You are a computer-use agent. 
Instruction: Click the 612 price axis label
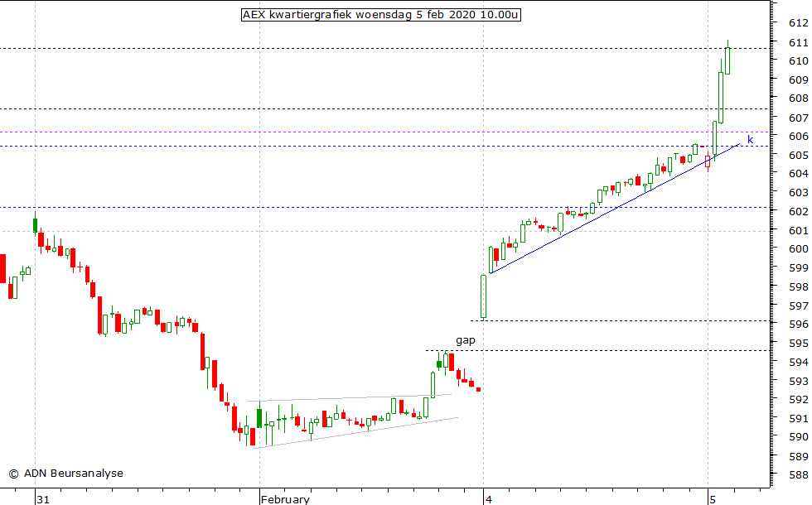(798, 23)
